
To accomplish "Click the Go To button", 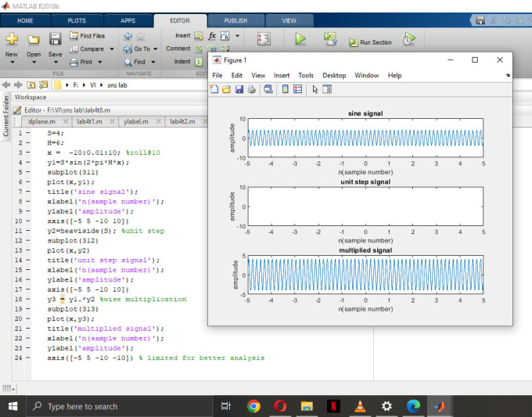I will pyautogui.click(x=137, y=49).
